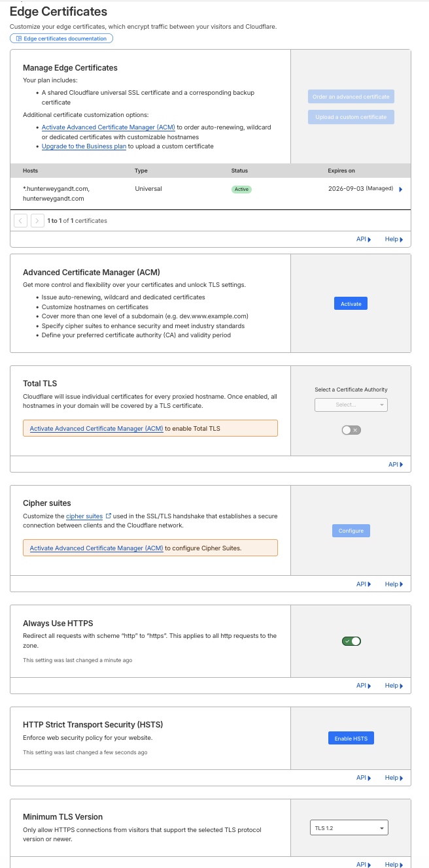Viewport: 429px width, 868px height.
Task: Click the Hosts column header
Action: pyautogui.click(x=31, y=171)
